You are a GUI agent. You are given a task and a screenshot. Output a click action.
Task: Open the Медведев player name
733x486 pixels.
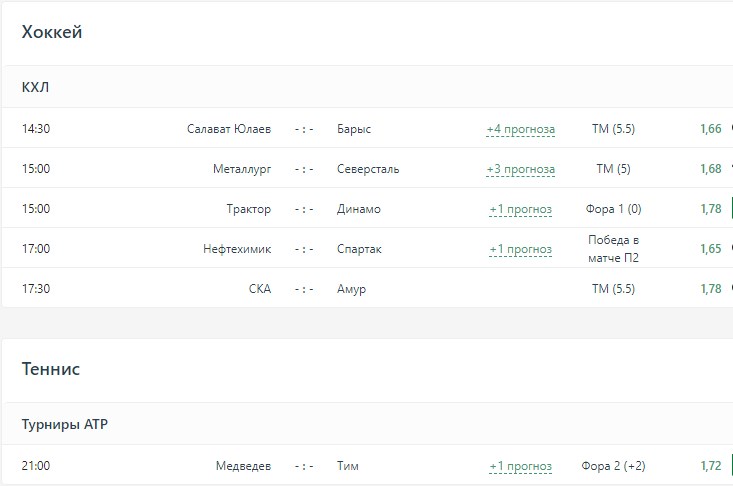coord(243,466)
